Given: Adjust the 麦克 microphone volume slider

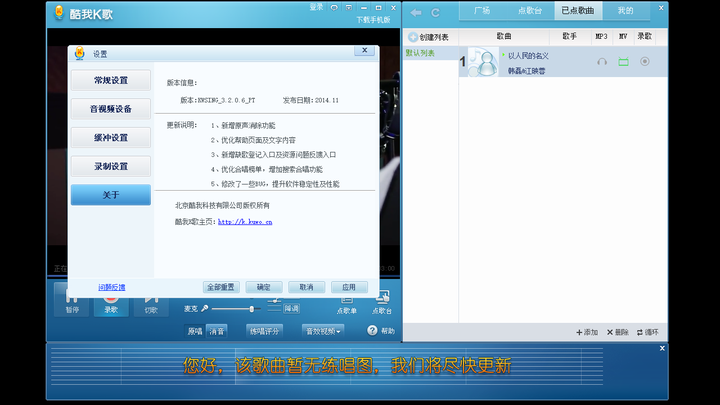Looking at the screenshot, I should click(x=236, y=309).
